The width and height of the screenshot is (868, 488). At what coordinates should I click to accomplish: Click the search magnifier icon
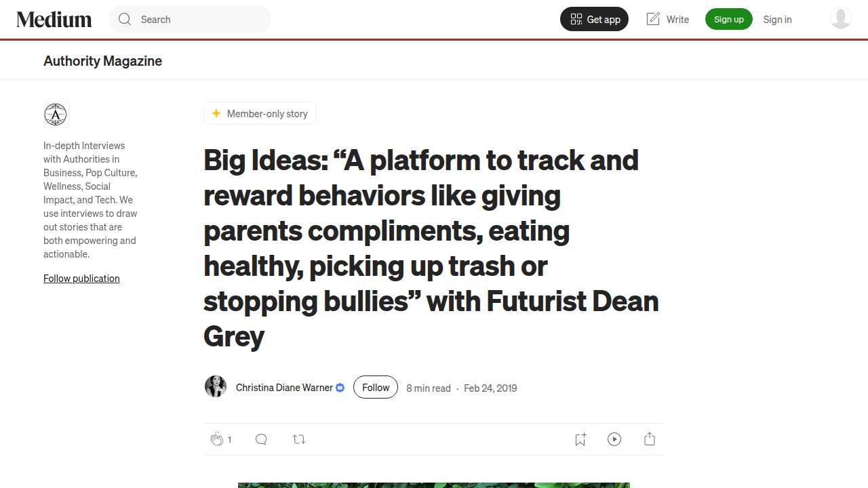point(125,20)
